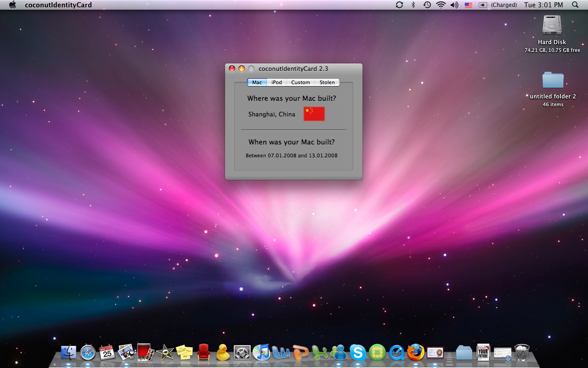Viewport: 588px width, 368px height.
Task: Click the Shanghai, China text
Action: coord(272,114)
